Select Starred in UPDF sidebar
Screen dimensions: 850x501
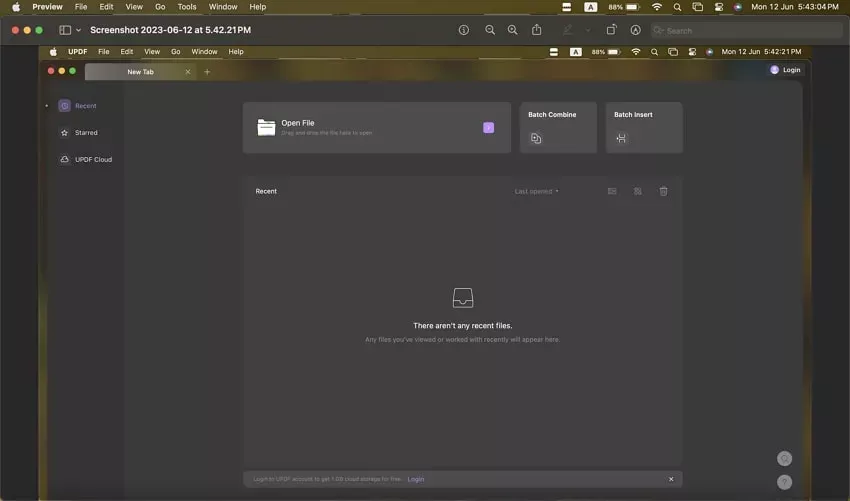click(x=79, y=133)
